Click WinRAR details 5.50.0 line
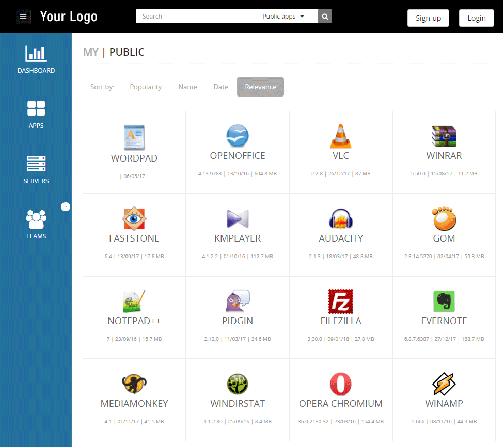This screenshot has height=447, width=504. tap(444, 173)
